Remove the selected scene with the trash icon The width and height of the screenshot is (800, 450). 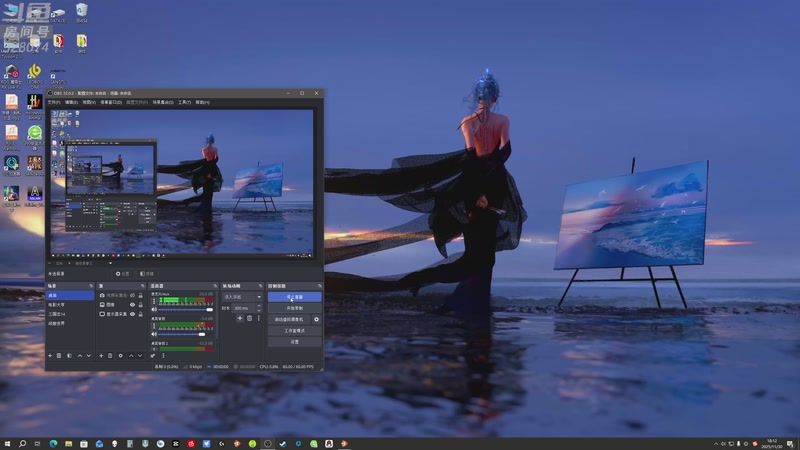[x=59, y=356]
